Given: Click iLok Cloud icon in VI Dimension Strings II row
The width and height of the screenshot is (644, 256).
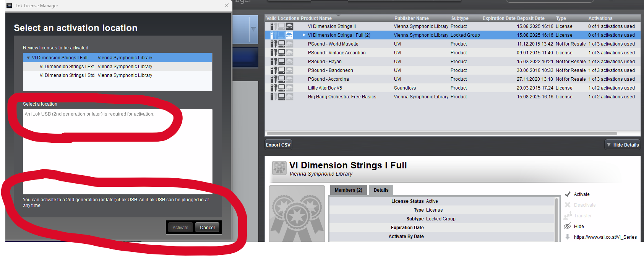Looking at the screenshot, I should coord(289,26).
